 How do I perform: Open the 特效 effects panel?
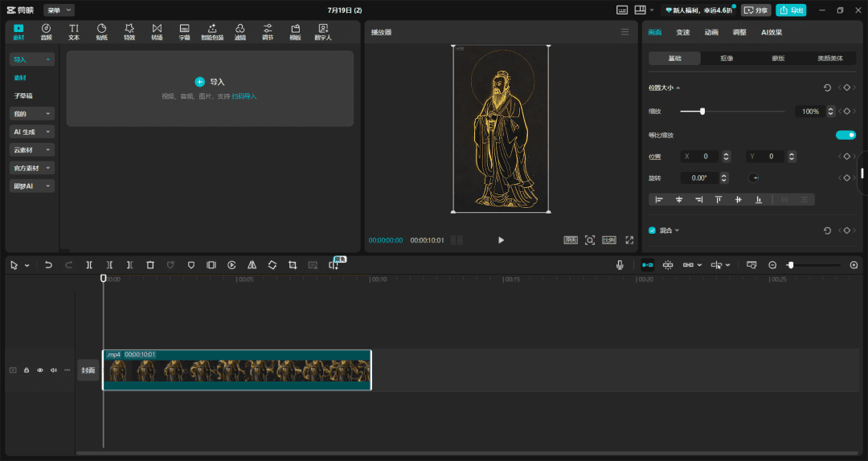point(129,32)
